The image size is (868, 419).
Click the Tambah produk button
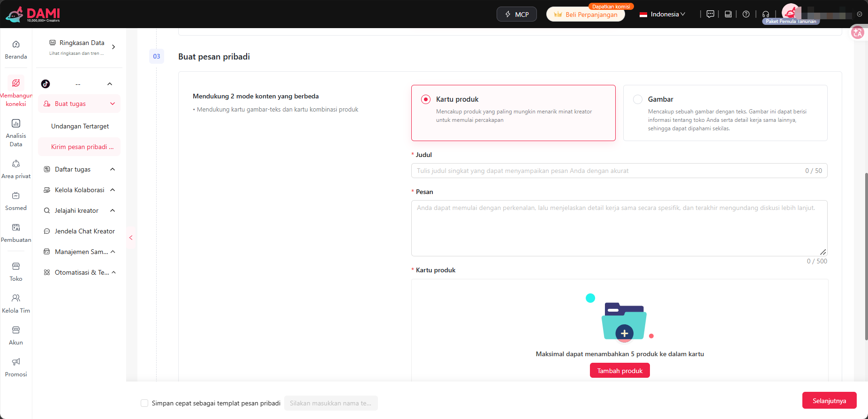620,370
